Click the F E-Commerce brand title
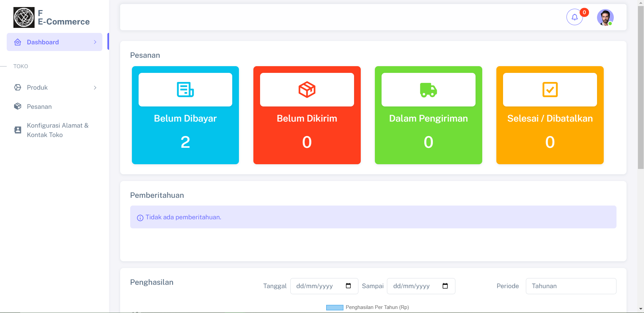This screenshot has height=313, width=644. pos(63,18)
